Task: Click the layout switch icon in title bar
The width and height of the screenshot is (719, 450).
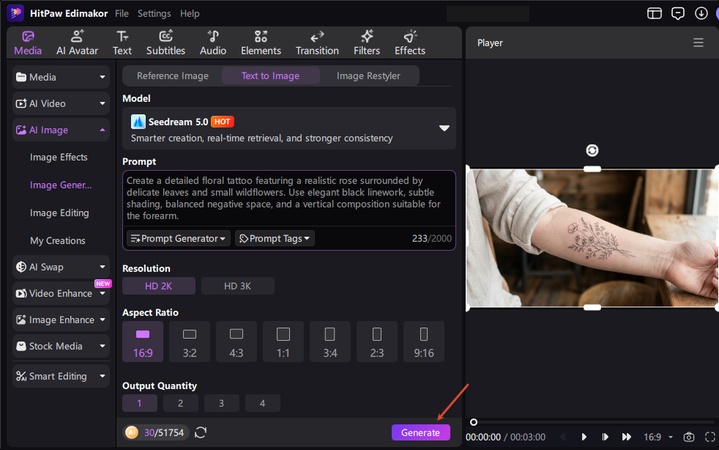Action: click(654, 13)
